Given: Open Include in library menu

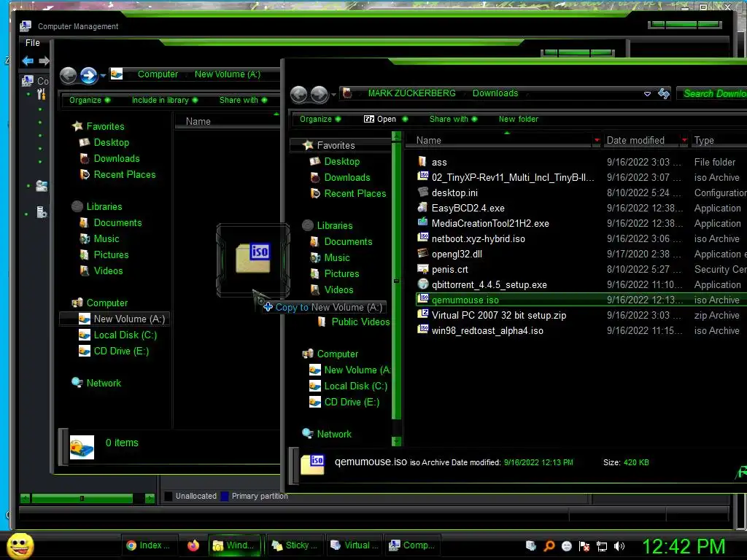Looking at the screenshot, I should click(164, 100).
